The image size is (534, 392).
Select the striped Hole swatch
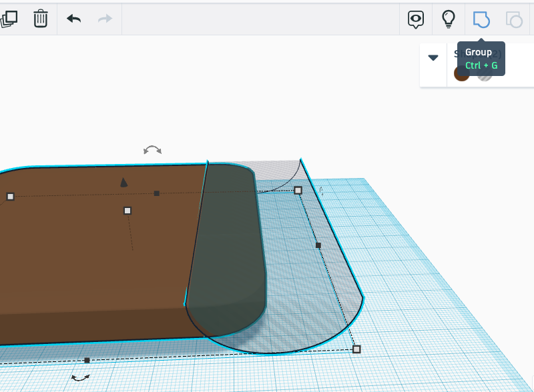[485, 75]
